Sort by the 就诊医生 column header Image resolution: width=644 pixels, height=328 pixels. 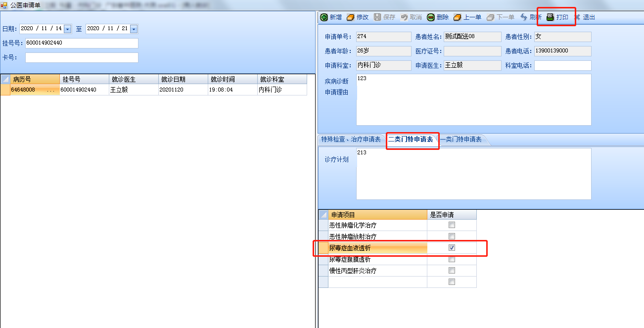click(x=134, y=79)
